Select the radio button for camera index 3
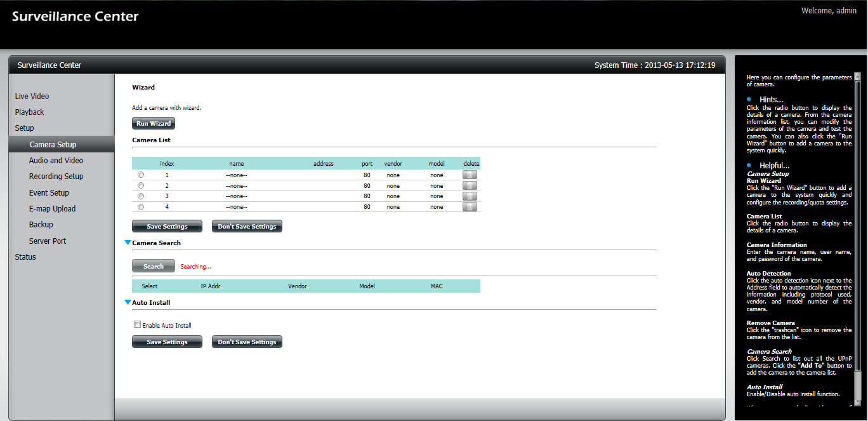 coord(141,196)
